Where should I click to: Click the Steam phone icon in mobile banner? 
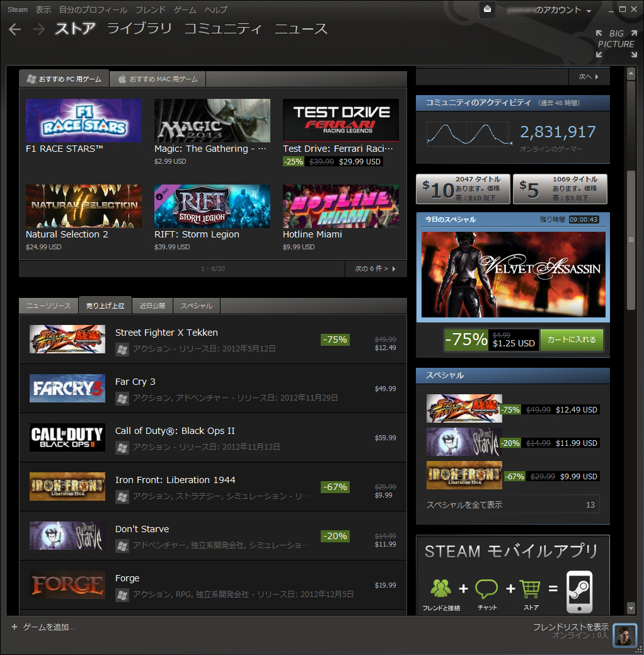(x=579, y=591)
